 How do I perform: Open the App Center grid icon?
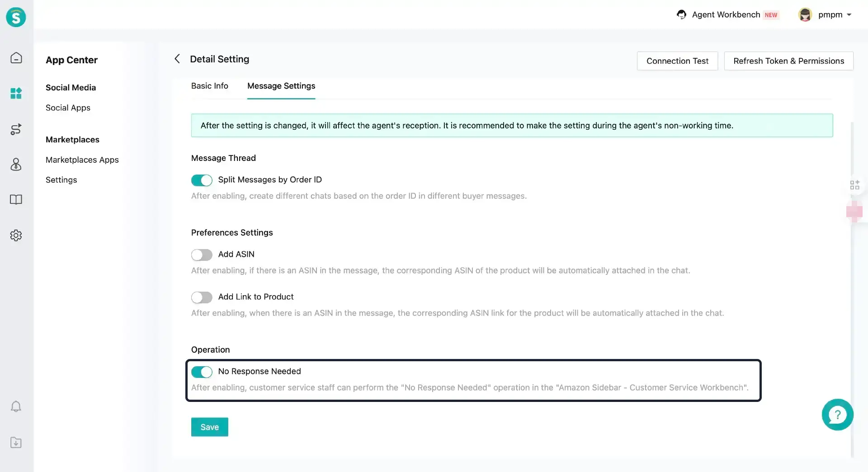tap(16, 94)
